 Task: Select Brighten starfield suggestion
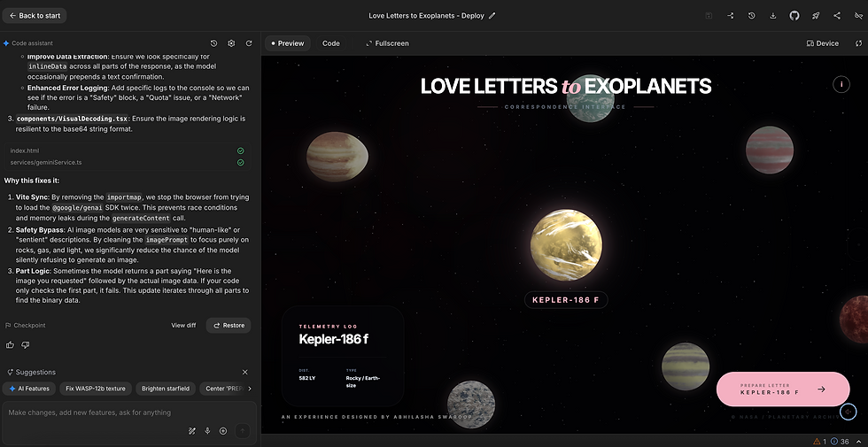click(166, 389)
